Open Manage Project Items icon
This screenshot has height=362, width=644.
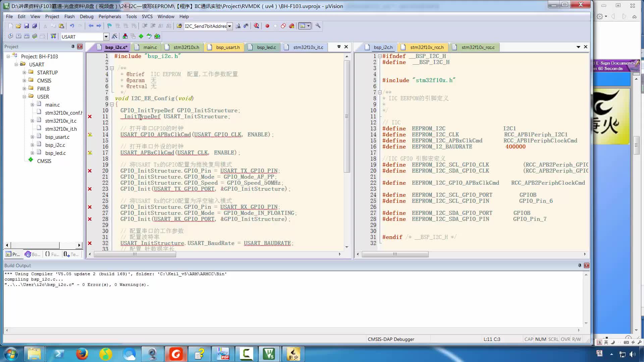[x=125, y=36]
